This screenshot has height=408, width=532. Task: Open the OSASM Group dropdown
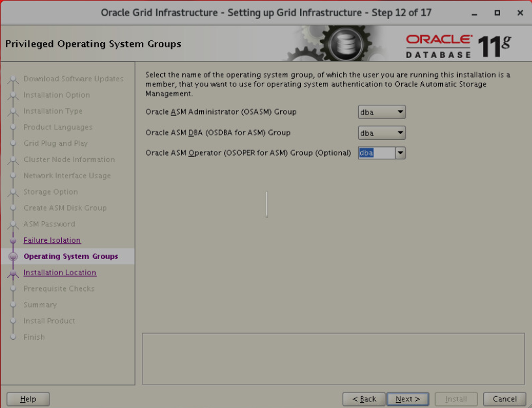[x=382, y=112]
